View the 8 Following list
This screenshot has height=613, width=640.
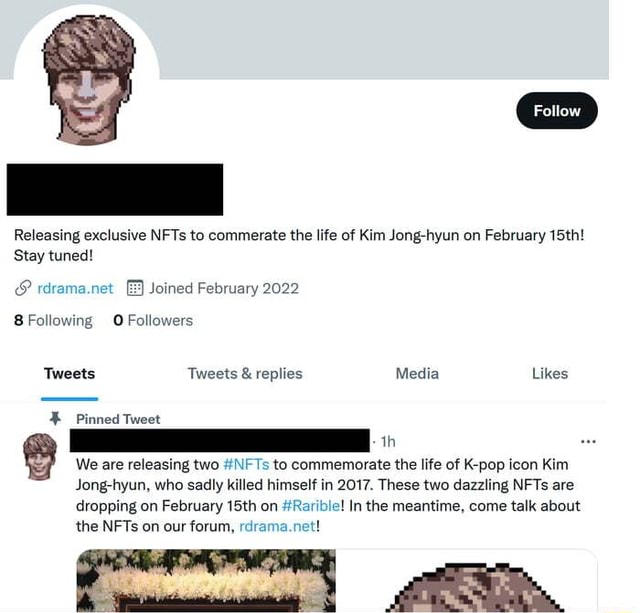point(53,321)
